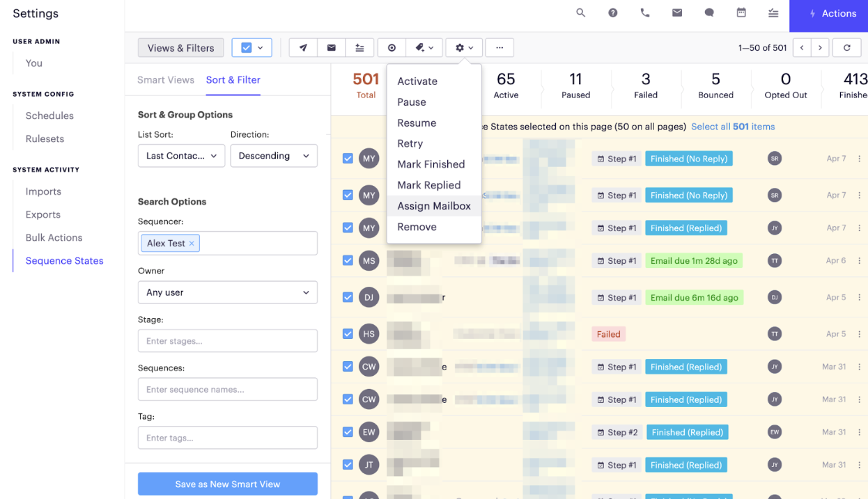Uncheck the EW row checkbox
This screenshot has width=868, height=499.
tap(348, 432)
